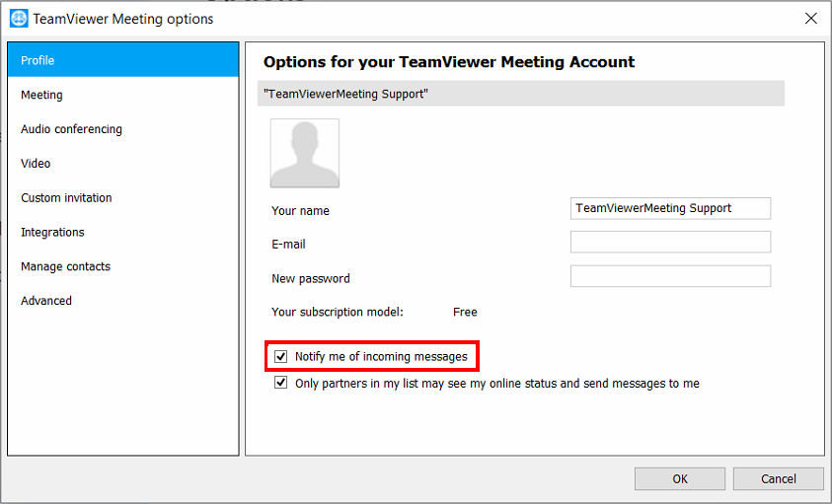The width and height of the screenshot is (832, 504).
Task: Select Custom invitation in sidebar
Action: click(x=123, y=197)
